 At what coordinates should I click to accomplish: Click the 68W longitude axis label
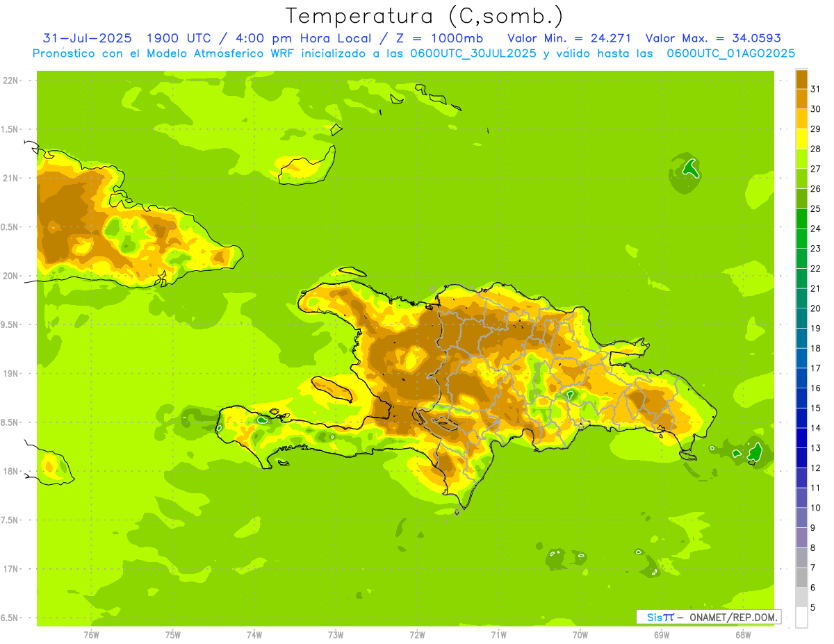(743, 635)
